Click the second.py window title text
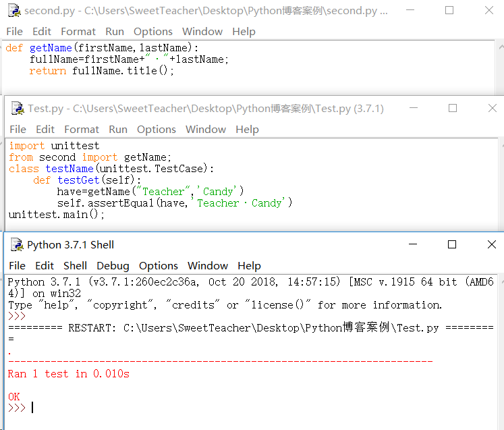The height and width of the screenshot is (430, 504). coord(206,10)
